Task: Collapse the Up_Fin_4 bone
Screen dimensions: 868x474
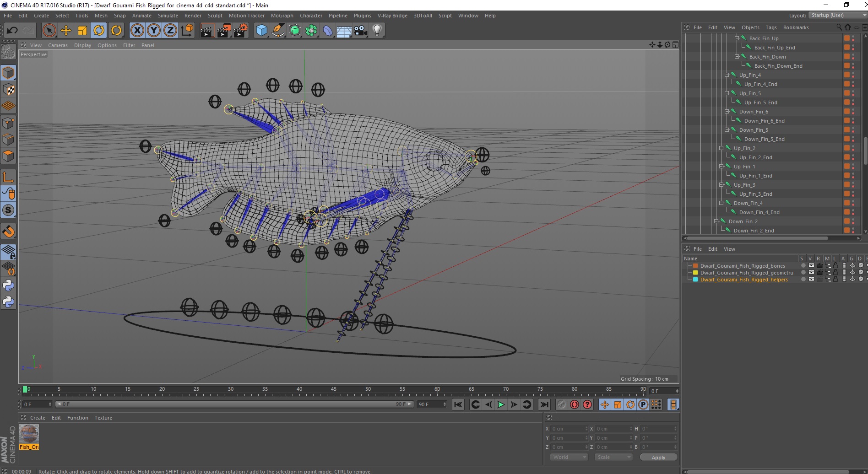Action: [727, 75]
